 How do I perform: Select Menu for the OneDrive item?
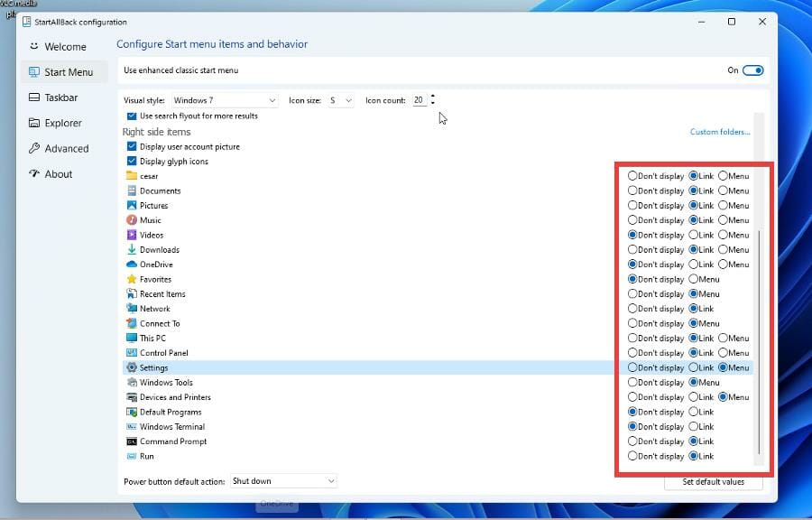pyautogui.click(x=723, y=265)
